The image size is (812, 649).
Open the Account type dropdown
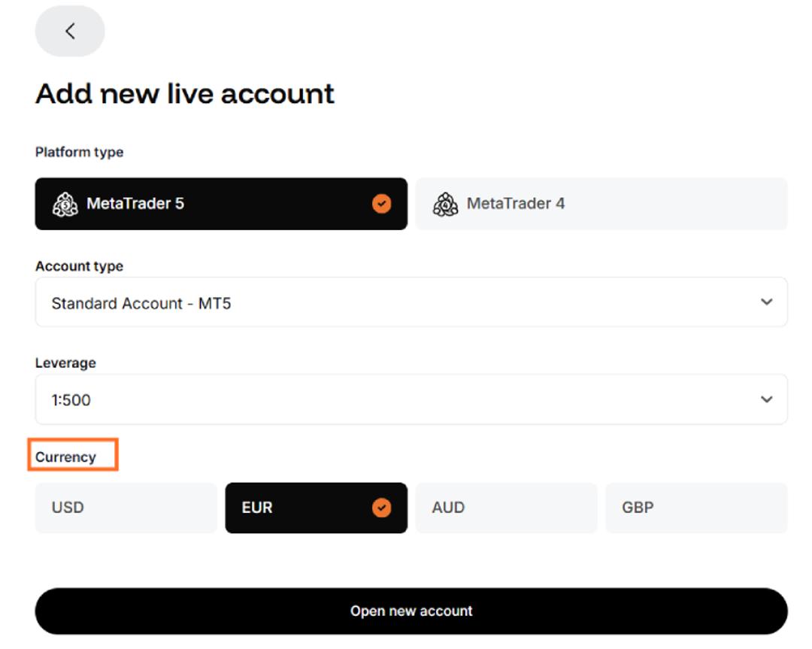pos(411,302)
